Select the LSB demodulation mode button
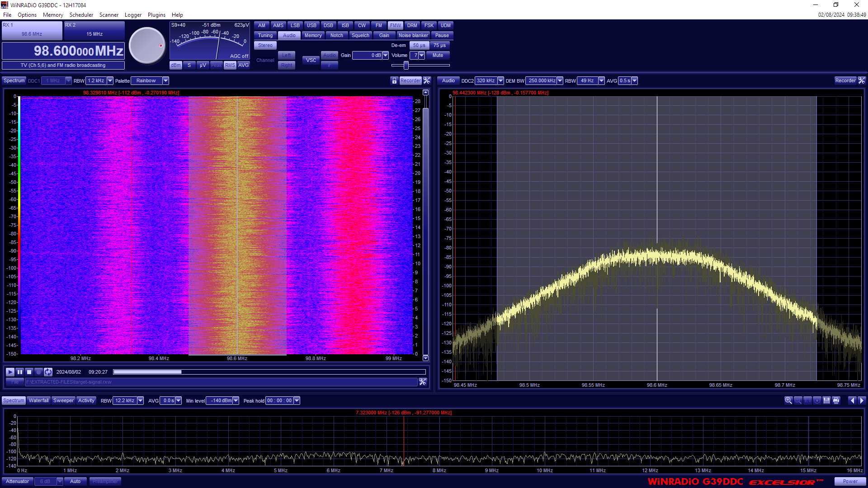This screenshot has width=868, height=488. (x=295, y=25)
